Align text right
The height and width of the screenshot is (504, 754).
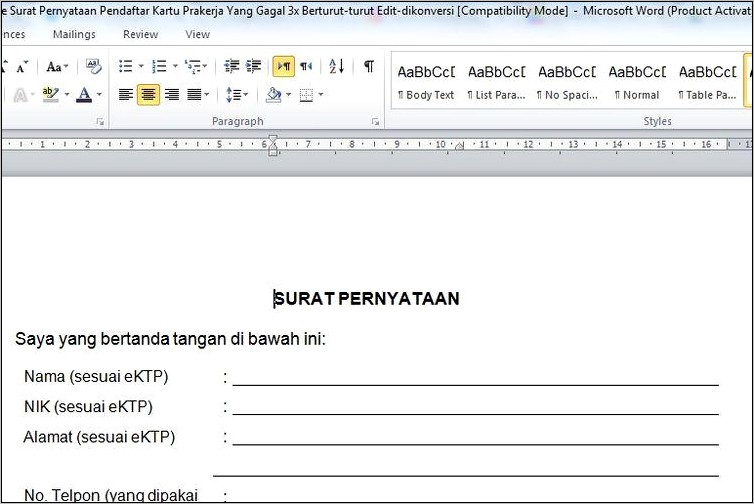point(172,94)
